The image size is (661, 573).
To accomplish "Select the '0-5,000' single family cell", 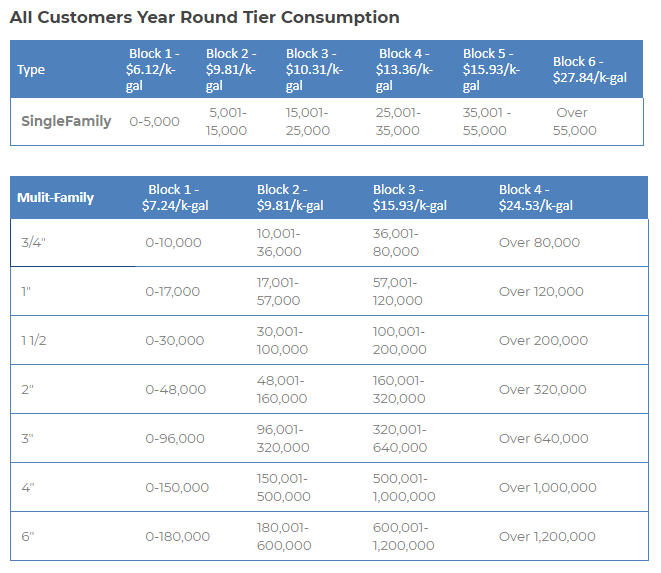I will (x=154, y=122).
